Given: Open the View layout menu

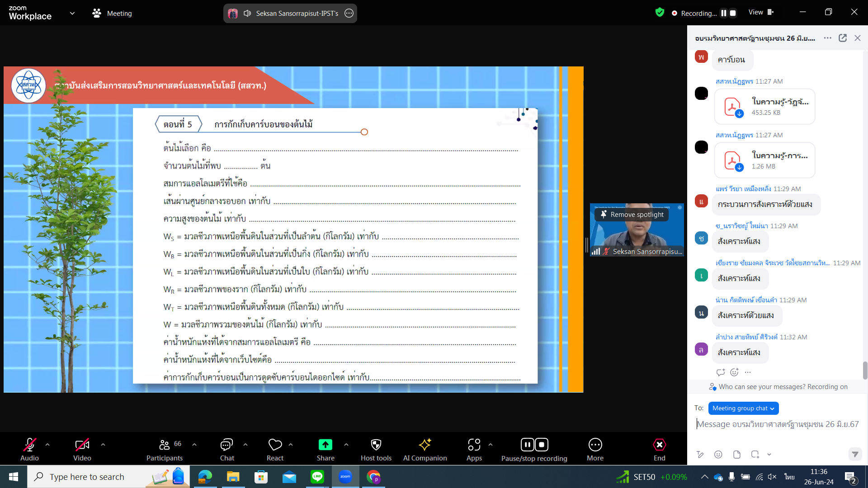Looking at the screenshot, I should pyautogui.click(x=761, y=13).
